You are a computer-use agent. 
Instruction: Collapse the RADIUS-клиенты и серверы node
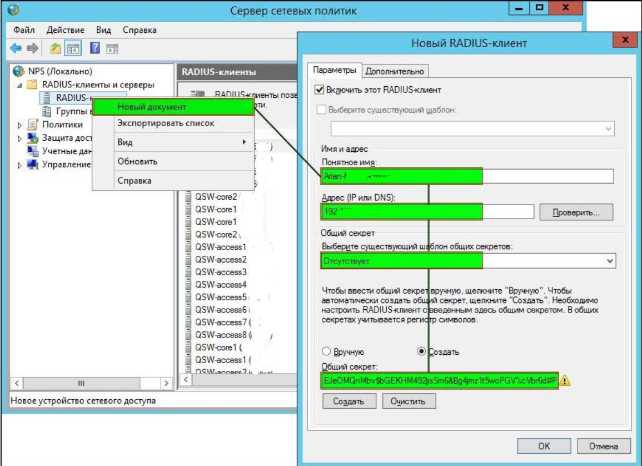pos(20,85)
